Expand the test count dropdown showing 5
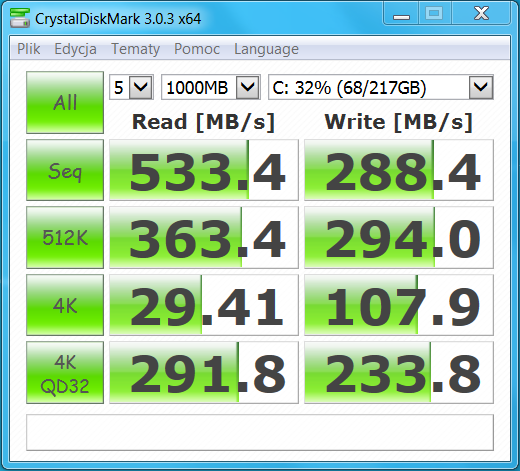Image resolution: width=520 pixels, height=471 pixels. click(x=131, y=87)
